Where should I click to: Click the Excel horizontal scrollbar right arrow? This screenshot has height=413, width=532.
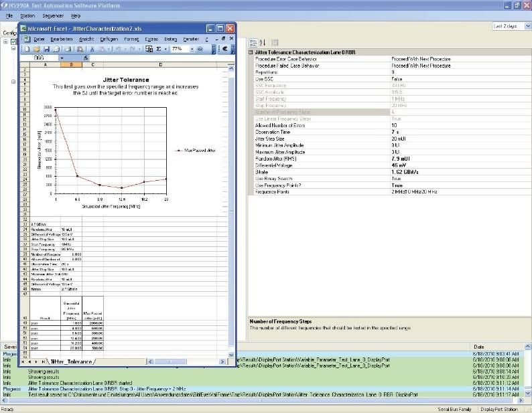tap(222, 362)
